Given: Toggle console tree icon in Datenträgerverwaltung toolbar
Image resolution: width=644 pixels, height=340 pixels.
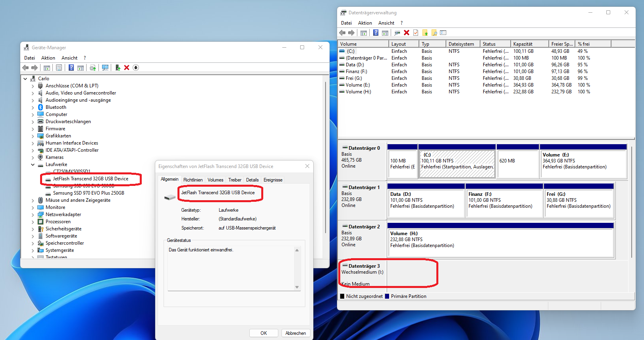Looking at the screenshot, I should point(364,33).
